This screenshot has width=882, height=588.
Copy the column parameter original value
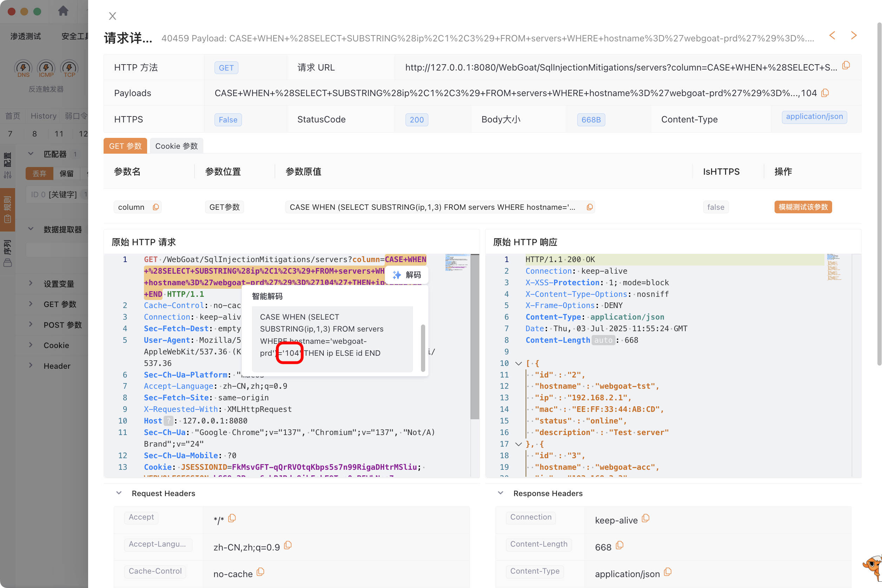(x=590, y=207)
